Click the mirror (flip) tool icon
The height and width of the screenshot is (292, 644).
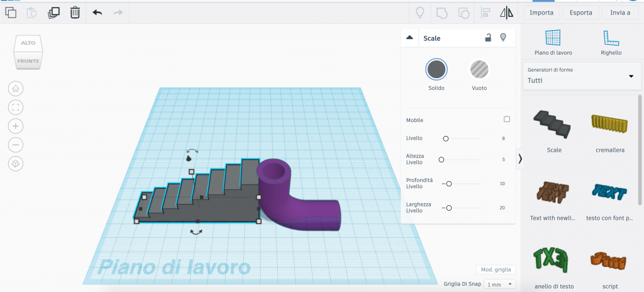point(506,13)
